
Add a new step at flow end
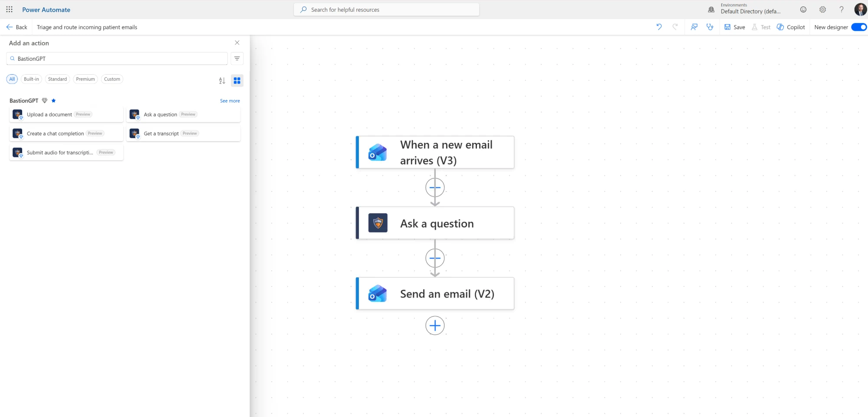pos(435,326)
